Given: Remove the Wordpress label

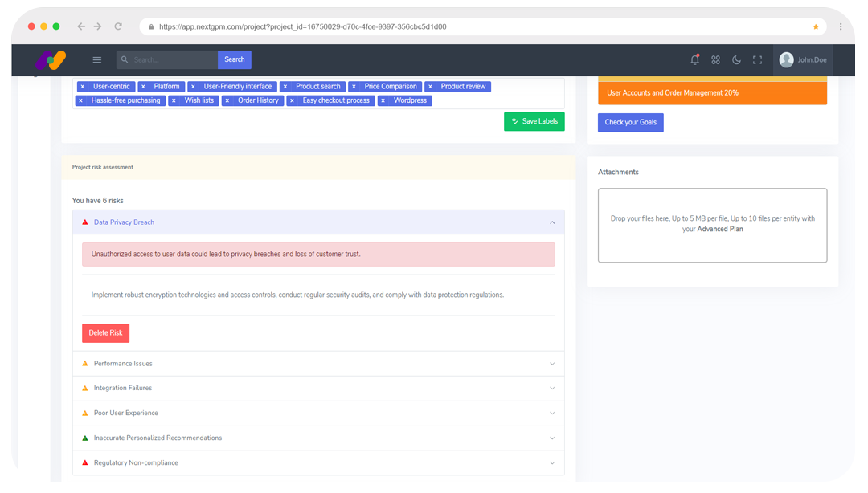Looking at the screenshot, I should [x=383, y=100].
